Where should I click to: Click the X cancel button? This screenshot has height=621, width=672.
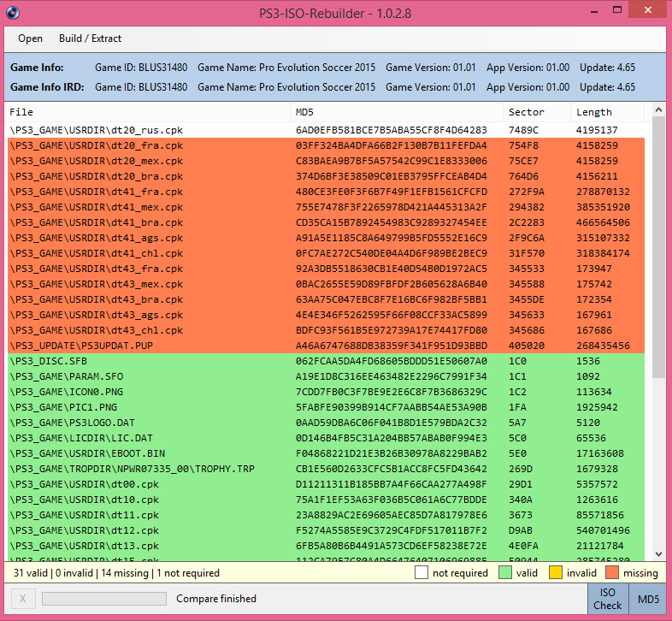[x=23, y=599]
